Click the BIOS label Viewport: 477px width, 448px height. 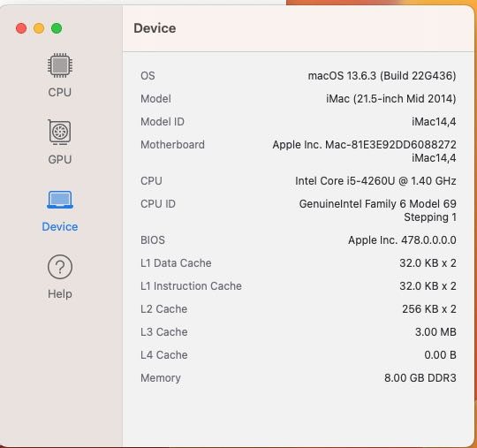coord(153,240)
